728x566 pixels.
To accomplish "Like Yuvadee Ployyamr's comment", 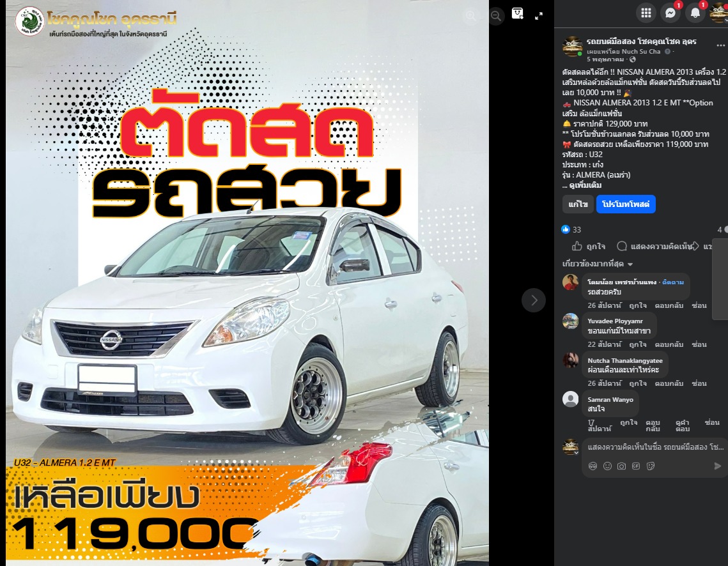I will [x=637, y=344].
